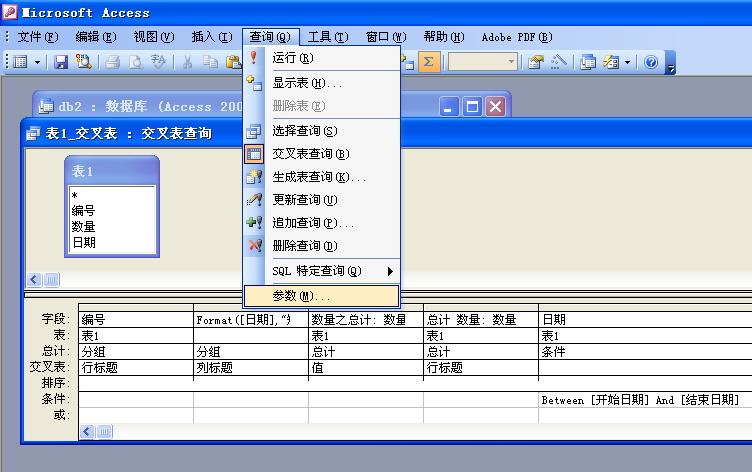Viewport: 752px width, 472px height.
Task: Click the Paste clipboard icon
Action: coord(234,62)
